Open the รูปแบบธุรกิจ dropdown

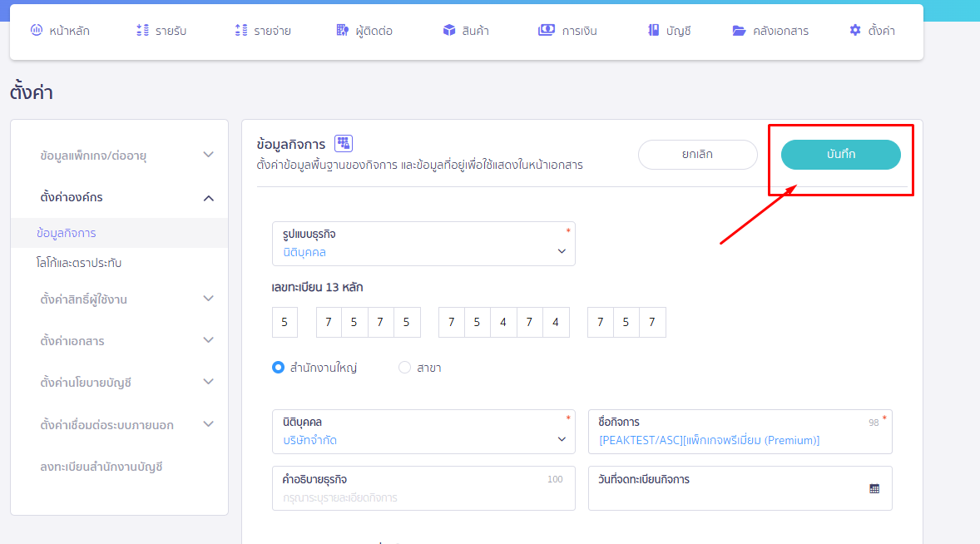pyautogui.click(x=423, y=244)
